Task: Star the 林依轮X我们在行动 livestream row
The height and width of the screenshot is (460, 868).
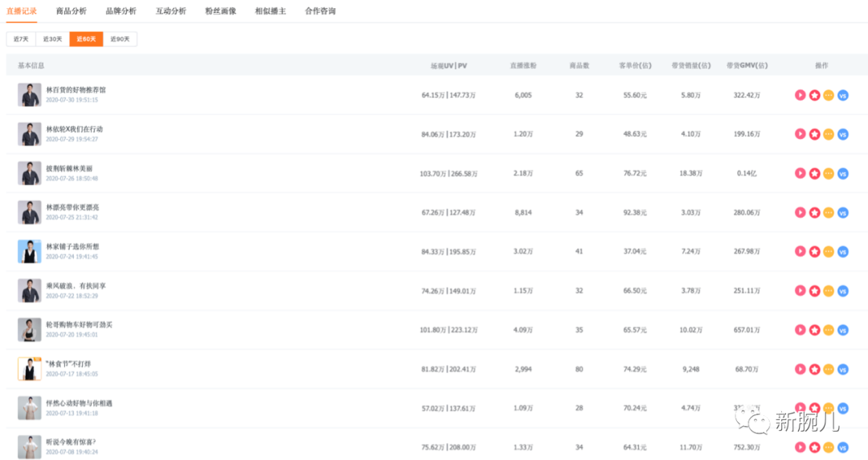Action: 814,134
